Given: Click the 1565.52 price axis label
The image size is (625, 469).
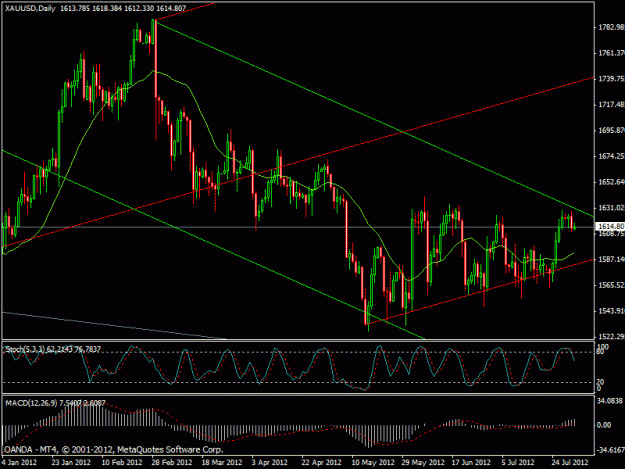Looking at the screenshot, I should (611, 285).
